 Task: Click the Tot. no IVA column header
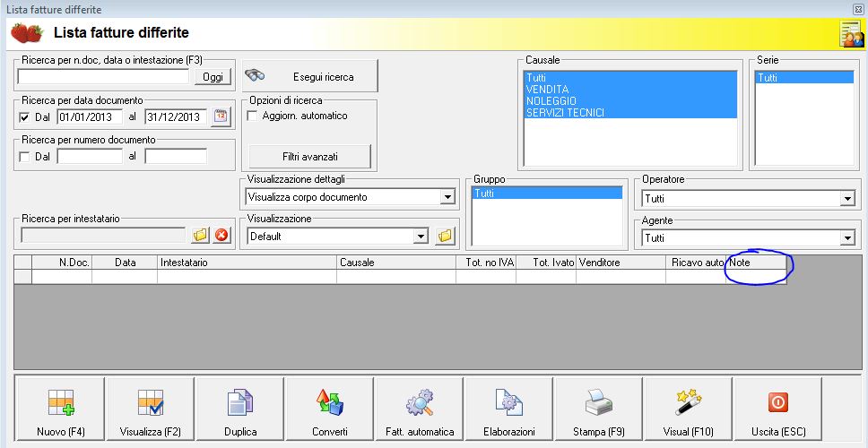[486, 263]
